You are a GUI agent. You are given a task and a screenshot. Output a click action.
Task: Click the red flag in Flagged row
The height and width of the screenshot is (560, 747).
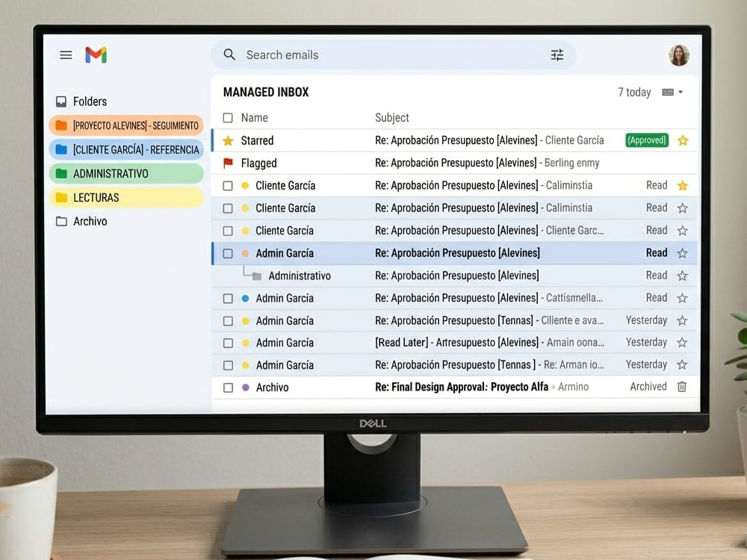(228, 164)
